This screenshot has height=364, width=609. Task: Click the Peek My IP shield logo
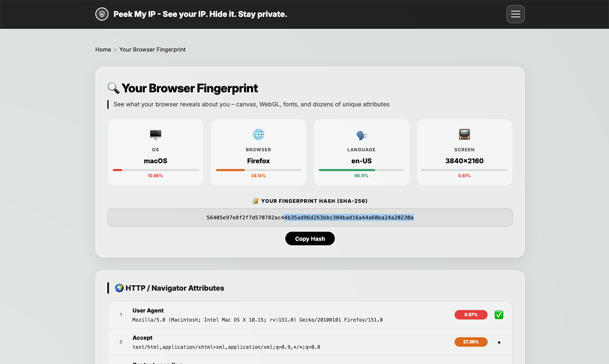pos(102,14)
